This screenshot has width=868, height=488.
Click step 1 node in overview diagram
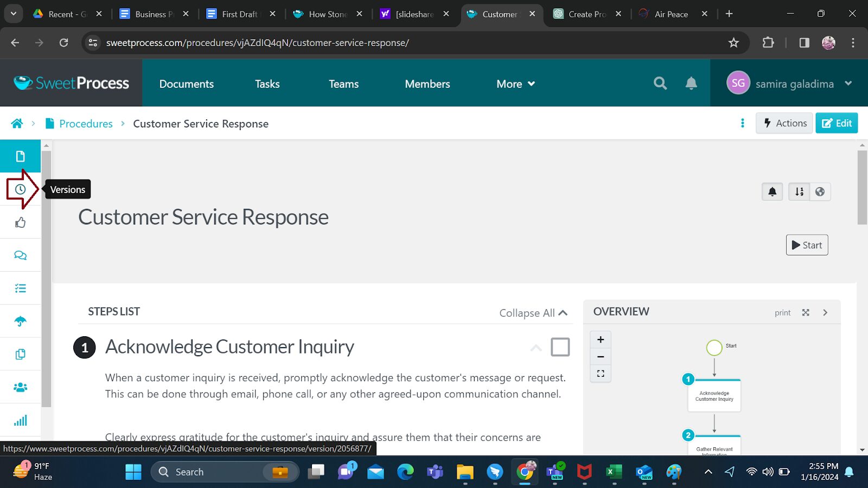coord(714,396)
